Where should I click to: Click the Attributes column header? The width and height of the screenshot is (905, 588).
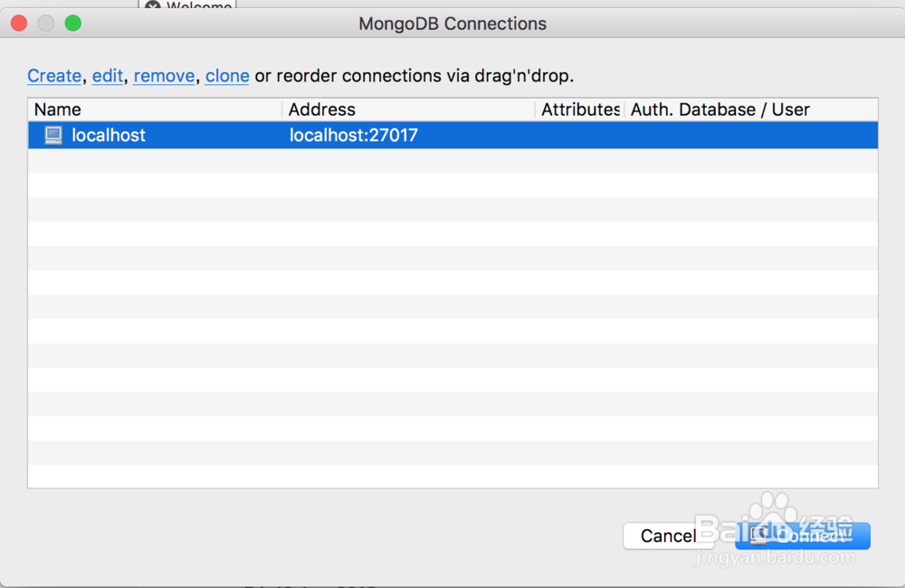(579, 109)
